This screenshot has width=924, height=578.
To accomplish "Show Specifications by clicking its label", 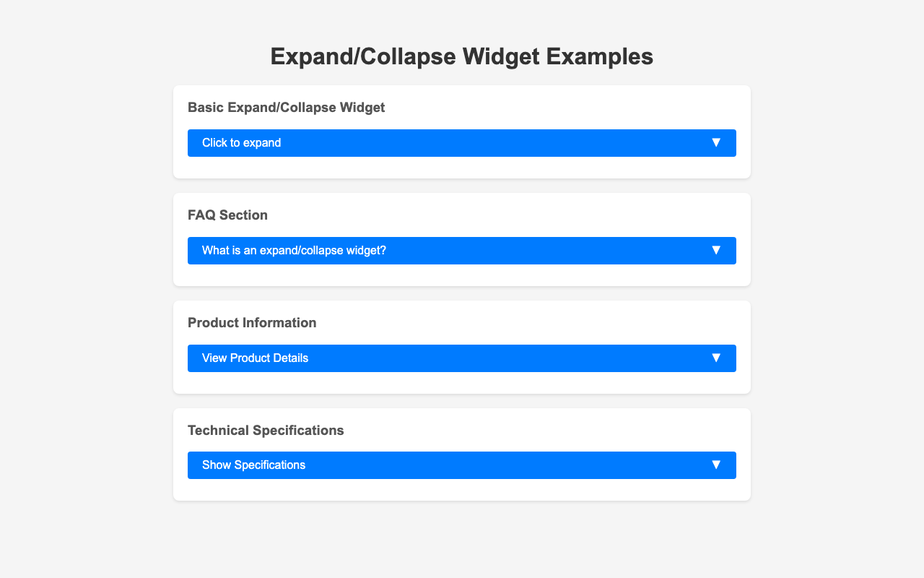I will pos(253,465).
